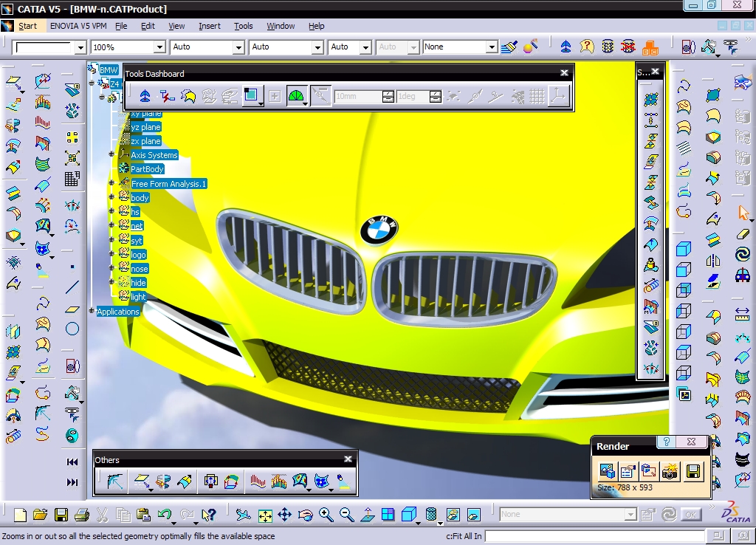Click the circle tool in left toolbar
The height and width of the screenshot is (545, 756).
pos(72,329)
